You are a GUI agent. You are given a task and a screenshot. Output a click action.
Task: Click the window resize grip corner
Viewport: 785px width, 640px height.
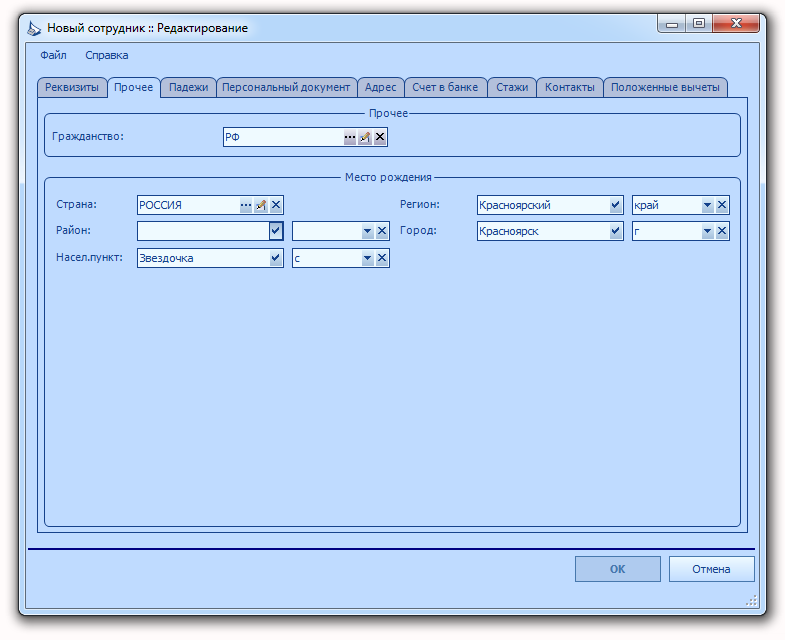pyautogui.click(x=751, y=600)
